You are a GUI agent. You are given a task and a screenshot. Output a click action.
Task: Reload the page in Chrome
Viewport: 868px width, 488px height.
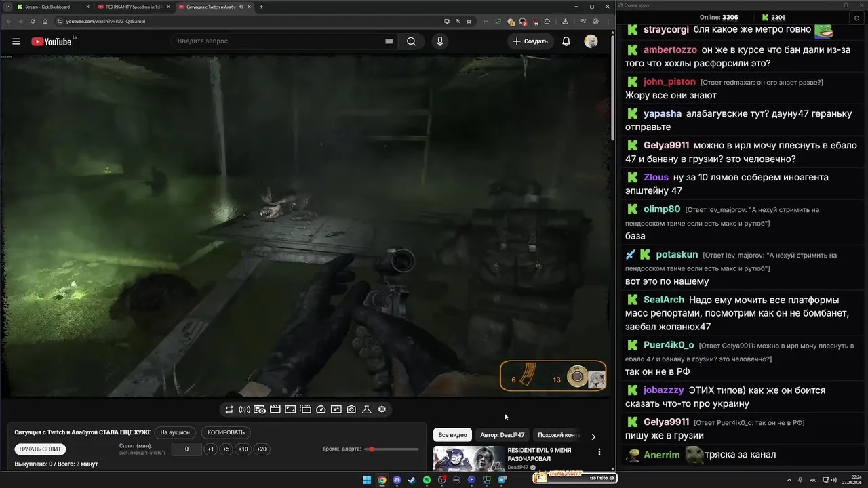pos(33,21)
